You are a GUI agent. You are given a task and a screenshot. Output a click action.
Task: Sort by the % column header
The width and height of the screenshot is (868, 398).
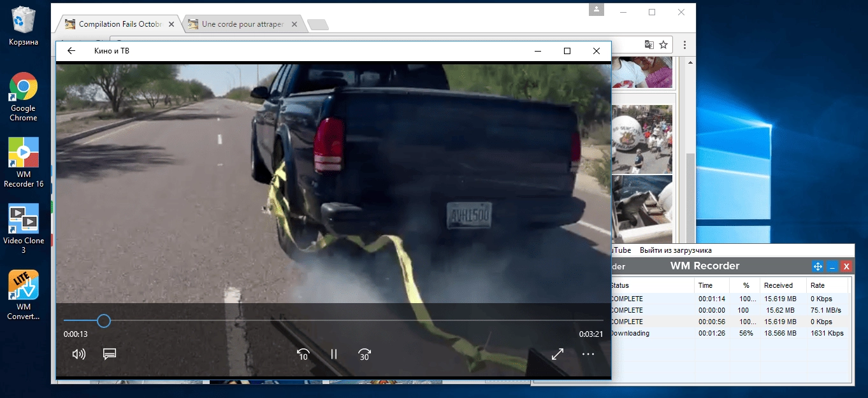pyautogui.click(x=744, y=285)
